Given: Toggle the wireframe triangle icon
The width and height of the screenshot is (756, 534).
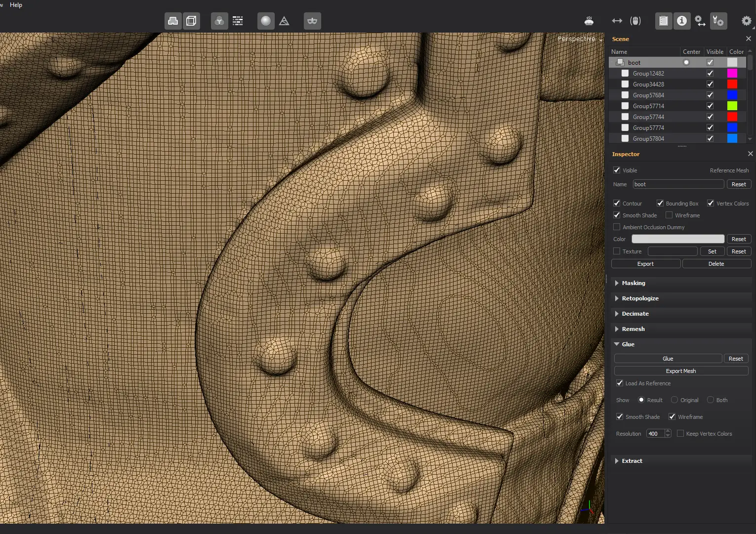Looking at the screenshot, I should (x=284, y=21).
